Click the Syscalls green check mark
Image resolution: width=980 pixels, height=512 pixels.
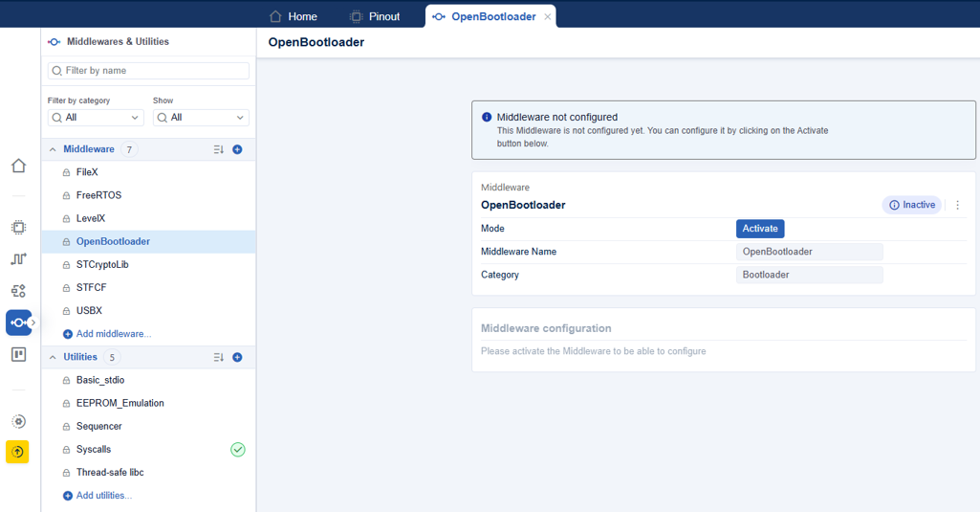237,450
